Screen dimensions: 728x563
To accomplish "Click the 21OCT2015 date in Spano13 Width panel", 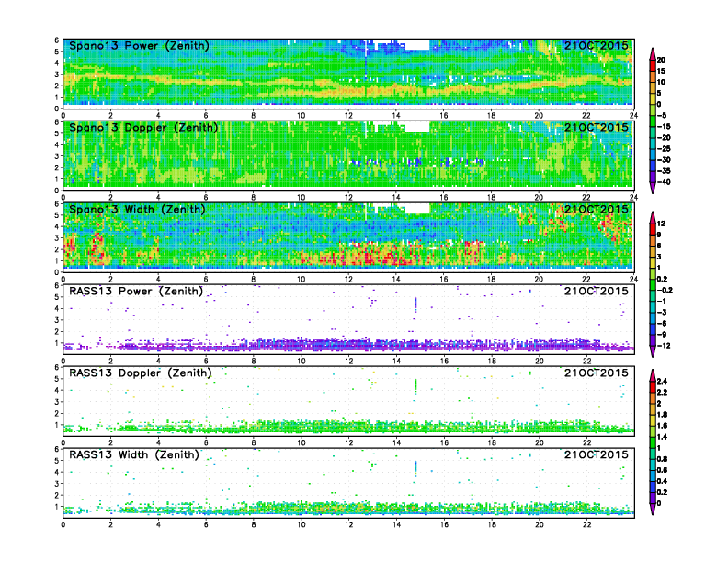I will [597, 209].
